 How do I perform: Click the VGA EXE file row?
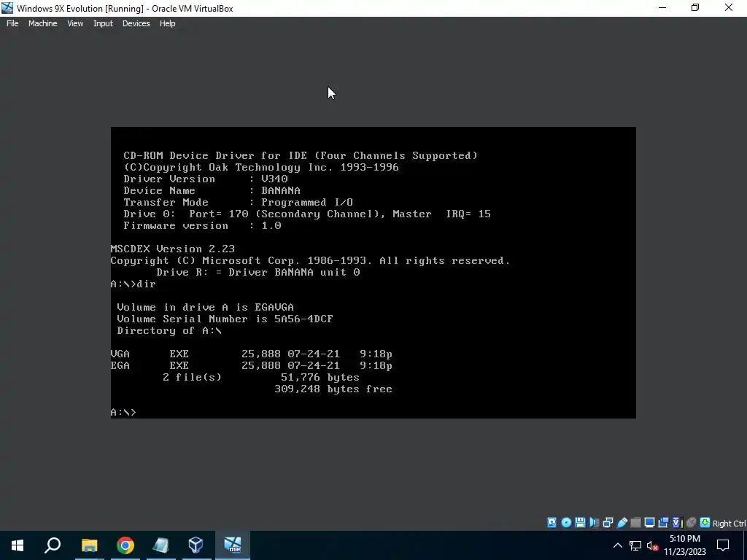[252, 354]
